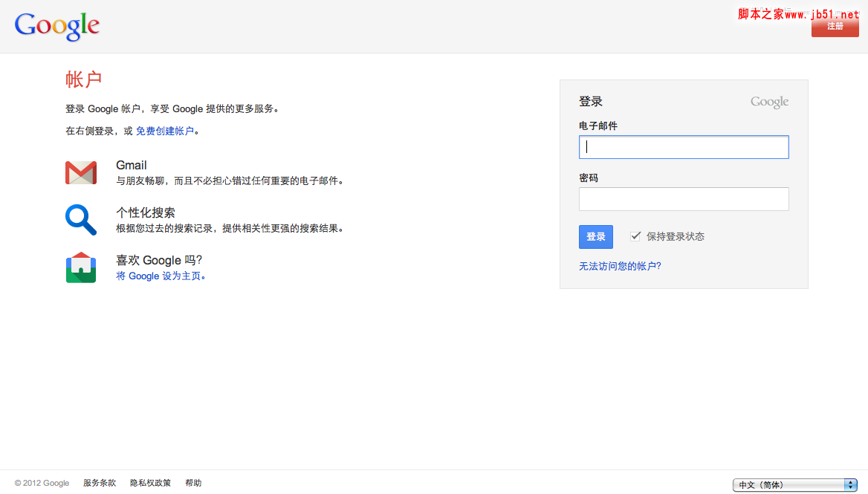
Task: Click the © 2012 Google footer text
Action: (x=42, y=483)
